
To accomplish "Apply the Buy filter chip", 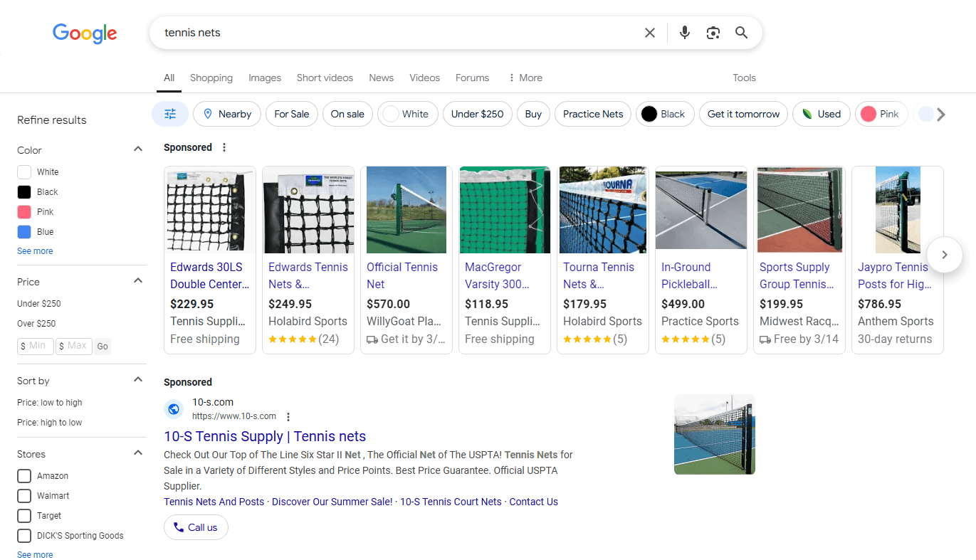I will click(533, 114).
